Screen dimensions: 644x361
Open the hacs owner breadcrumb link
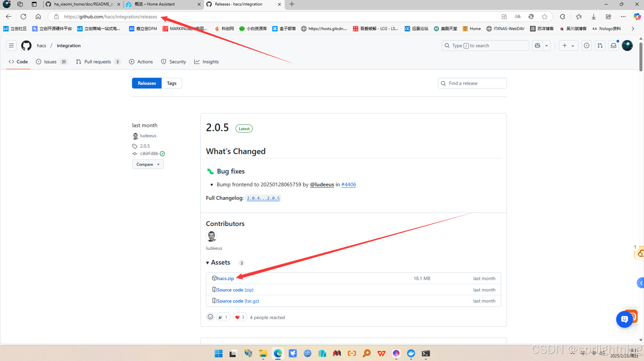[42, 45]
